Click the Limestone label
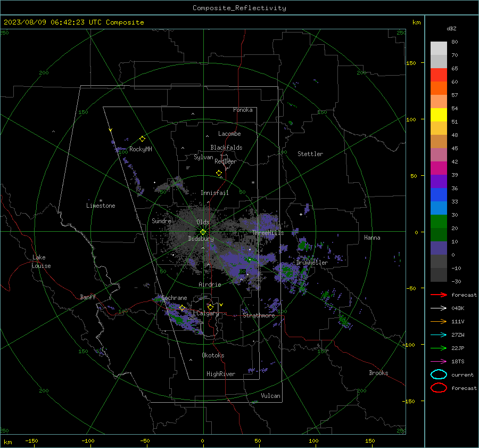 click(101, 206)
